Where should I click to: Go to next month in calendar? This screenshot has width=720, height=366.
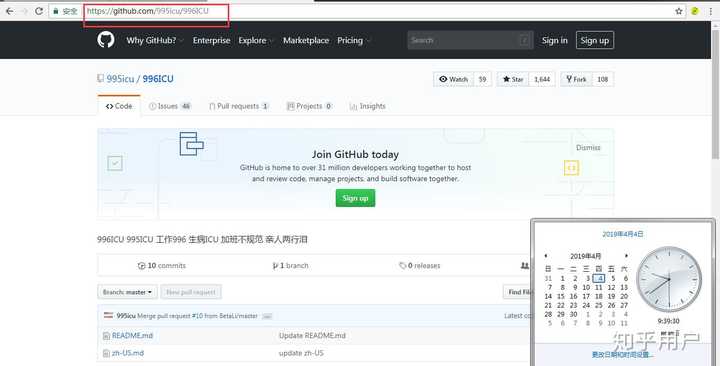pyautogui.click(x=626, y=256)
